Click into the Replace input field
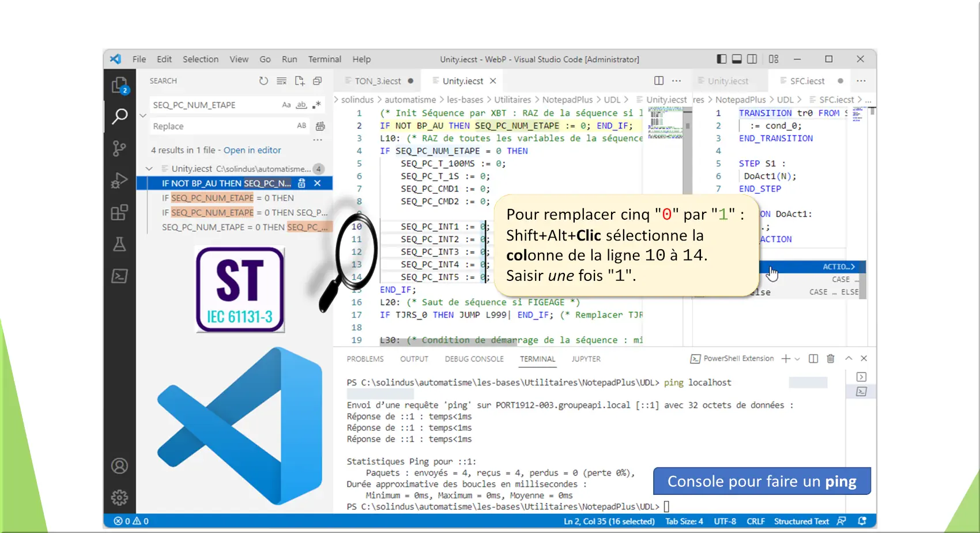 point(222,126)
